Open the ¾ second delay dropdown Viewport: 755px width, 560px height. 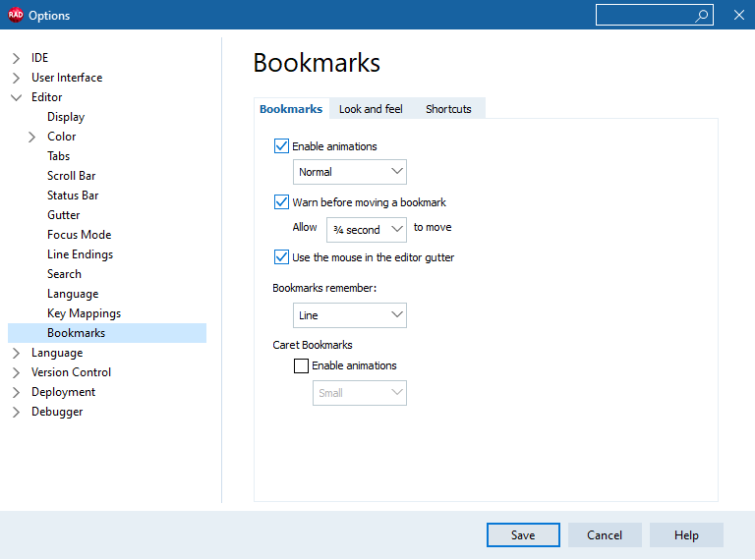[367, 230]
